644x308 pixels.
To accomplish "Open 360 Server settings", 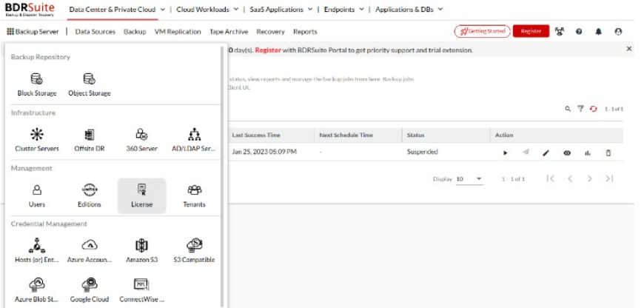I will (x=141, y=141).
